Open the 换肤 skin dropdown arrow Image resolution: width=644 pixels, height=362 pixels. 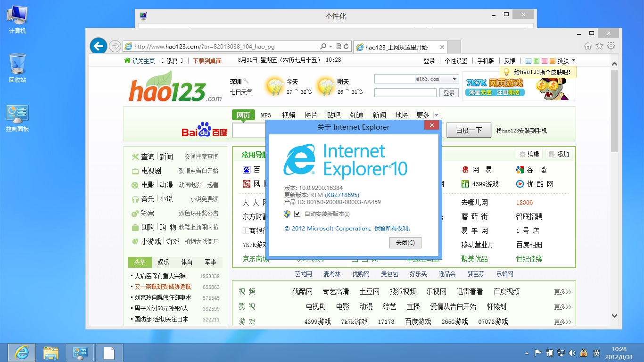click(x=573, y=60)
